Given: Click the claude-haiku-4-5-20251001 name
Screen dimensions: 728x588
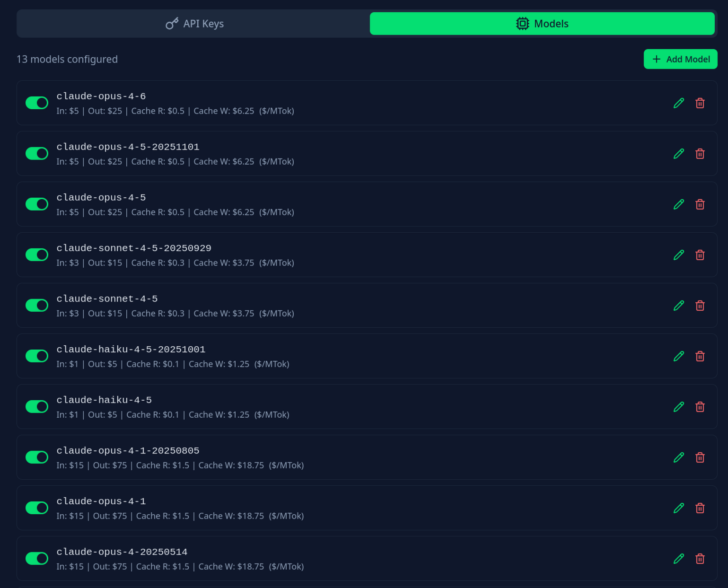Looking at the screenshot, I should click(x=131, y=350).
